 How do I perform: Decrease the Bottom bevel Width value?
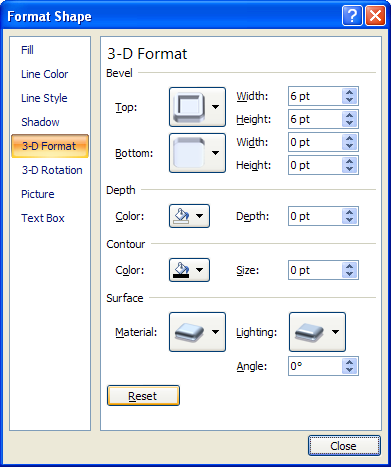pyautogui.click(x=349, y=146)
